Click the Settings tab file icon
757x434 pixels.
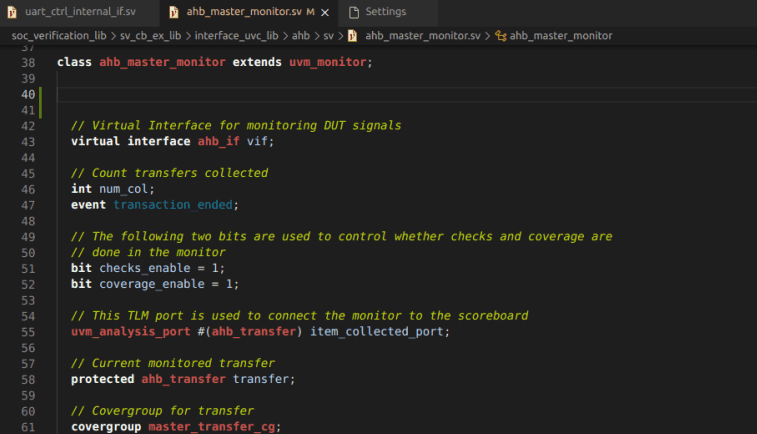point(353,12)
